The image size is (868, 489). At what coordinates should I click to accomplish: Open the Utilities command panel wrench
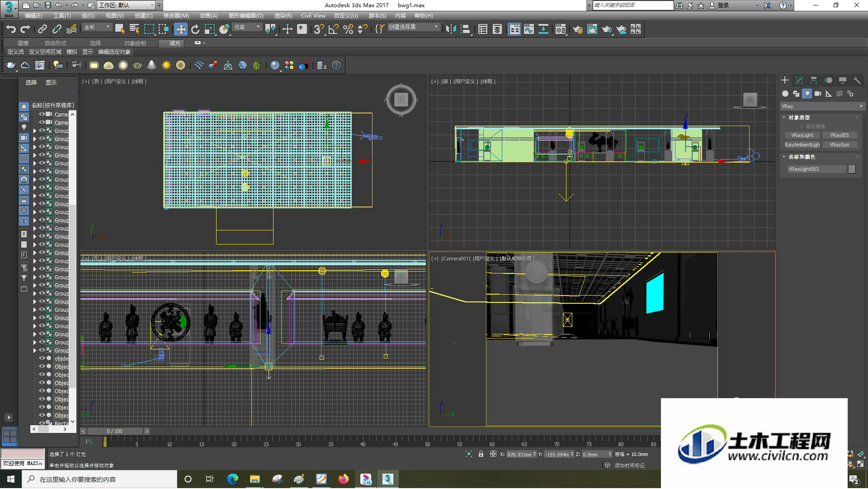(x=857, y=80)
